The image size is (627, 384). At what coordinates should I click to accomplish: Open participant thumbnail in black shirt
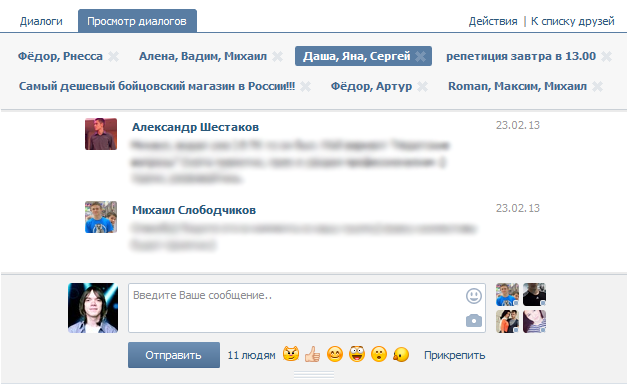[534, 294]
